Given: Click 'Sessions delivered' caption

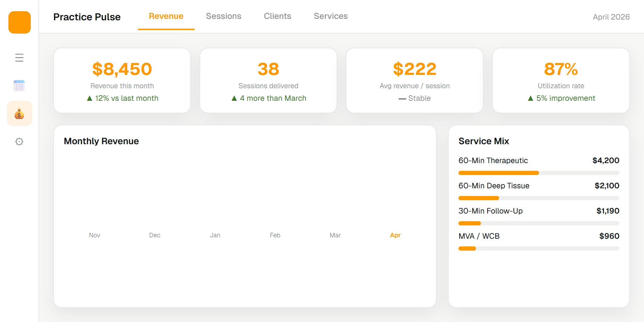Looking at the screenshot, I should (x=268, y=86).
